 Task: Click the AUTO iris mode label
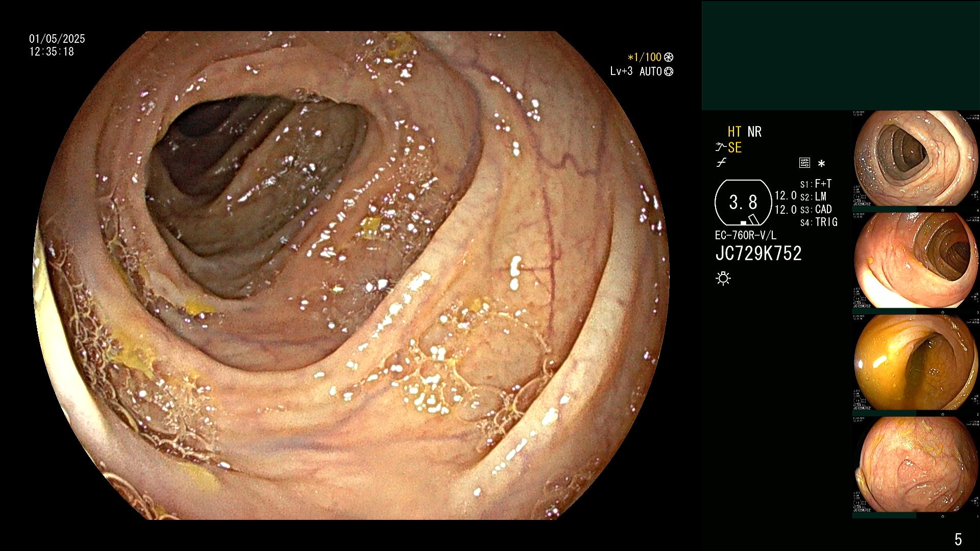tap(651, 71)
